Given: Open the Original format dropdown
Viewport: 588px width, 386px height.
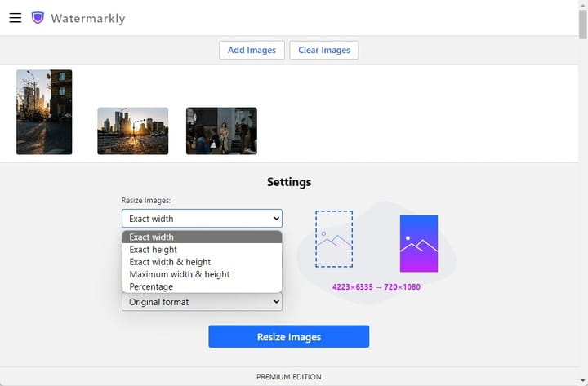Looking at the screenshot, I should coord(202,302).
